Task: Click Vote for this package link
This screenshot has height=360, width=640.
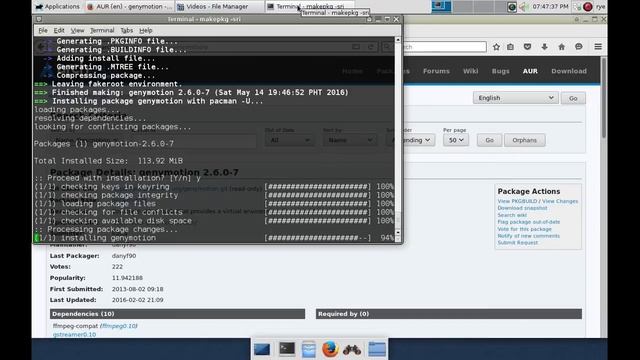Action: click(524, 229)
